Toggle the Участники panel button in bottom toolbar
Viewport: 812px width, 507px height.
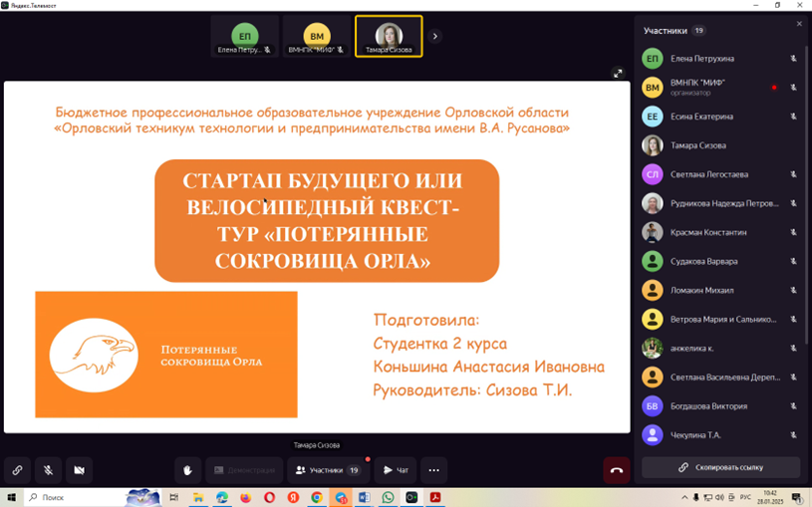pos(327,470)
